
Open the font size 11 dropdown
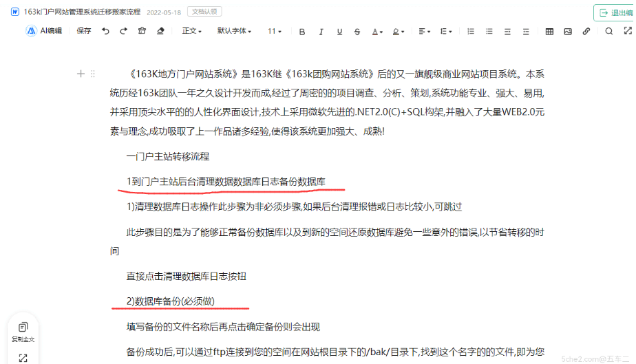274,31
